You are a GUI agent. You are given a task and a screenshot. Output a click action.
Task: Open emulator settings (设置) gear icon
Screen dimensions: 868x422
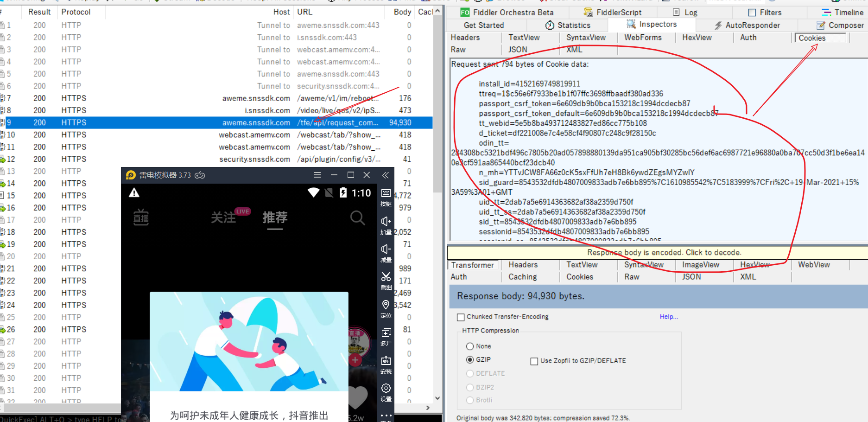coord(386,392)
